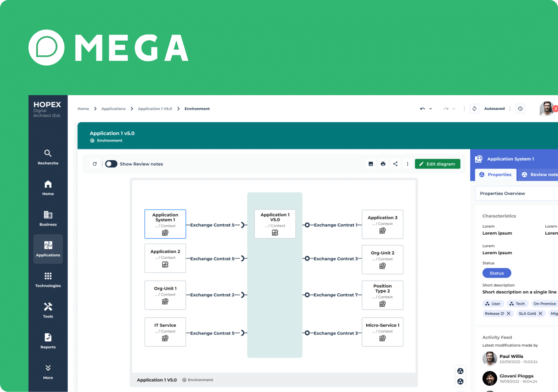This screenshot has height=392, width=558.
Task: Open the Business section icon
Action: (x=48, y=215)
